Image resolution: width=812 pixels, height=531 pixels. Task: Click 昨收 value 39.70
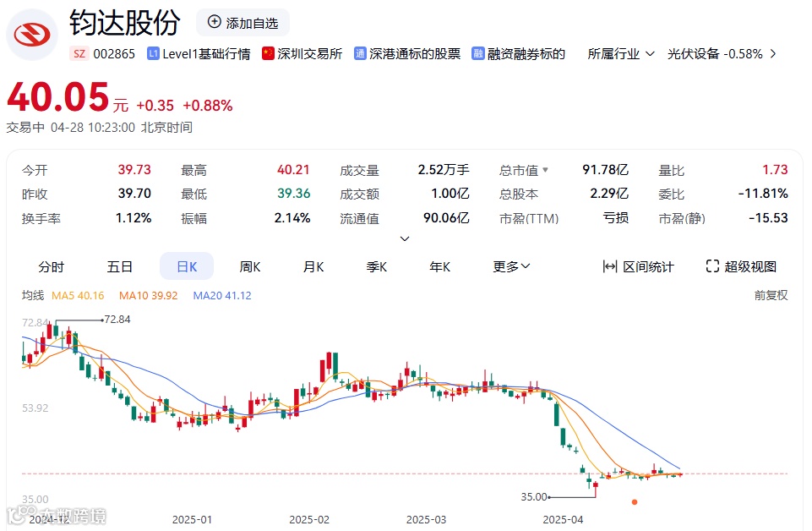[x=134, y=194]
